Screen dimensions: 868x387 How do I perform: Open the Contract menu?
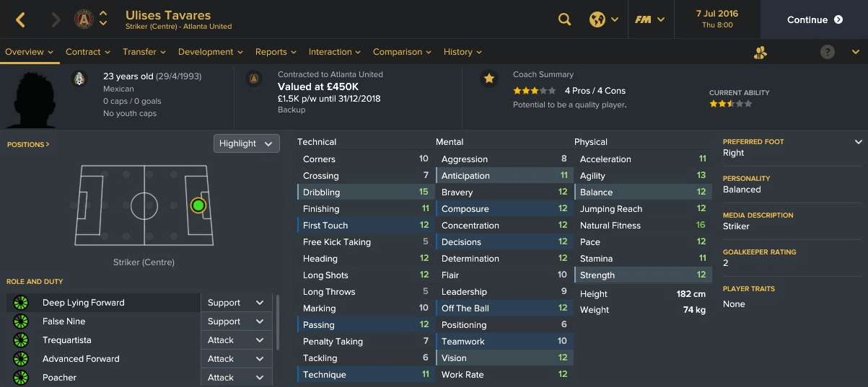pyautogui.click(x=87, y=52)
